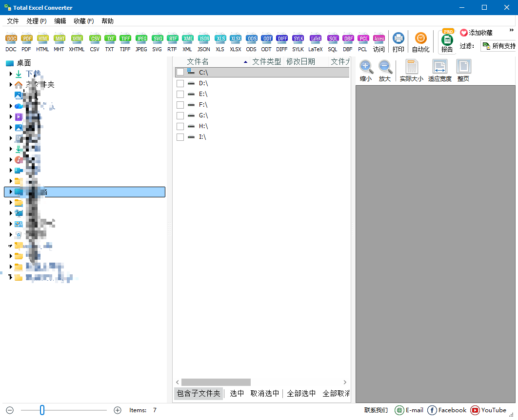Open the PRO 报告 (report) feature
Viewport: 518px width, 420px height.
pyautogui.click(x=447, y=41)
